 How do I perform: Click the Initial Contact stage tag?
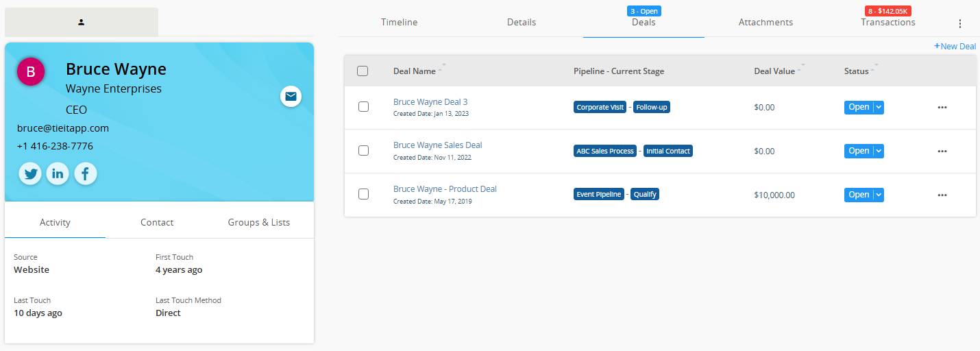tap(668, 151)
